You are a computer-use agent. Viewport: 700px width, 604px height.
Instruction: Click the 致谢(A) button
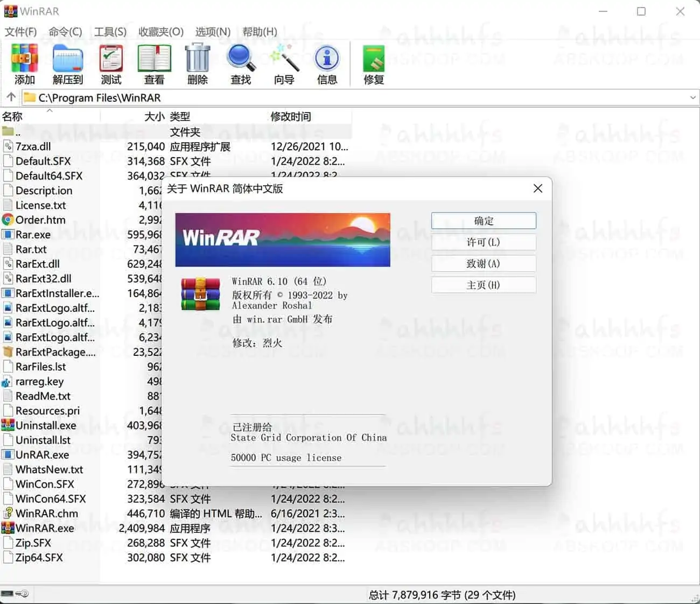[x=484, y=264]
